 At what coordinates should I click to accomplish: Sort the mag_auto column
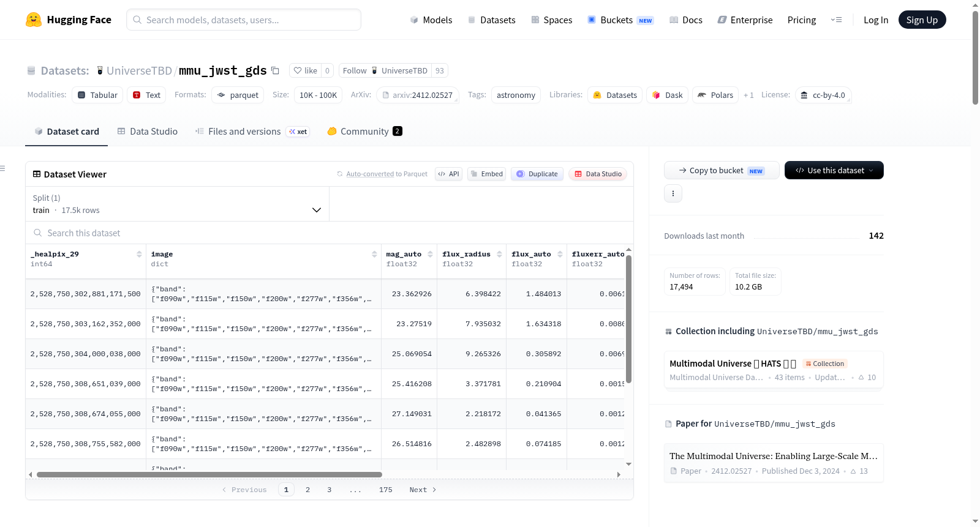click(x=430, y=254)
